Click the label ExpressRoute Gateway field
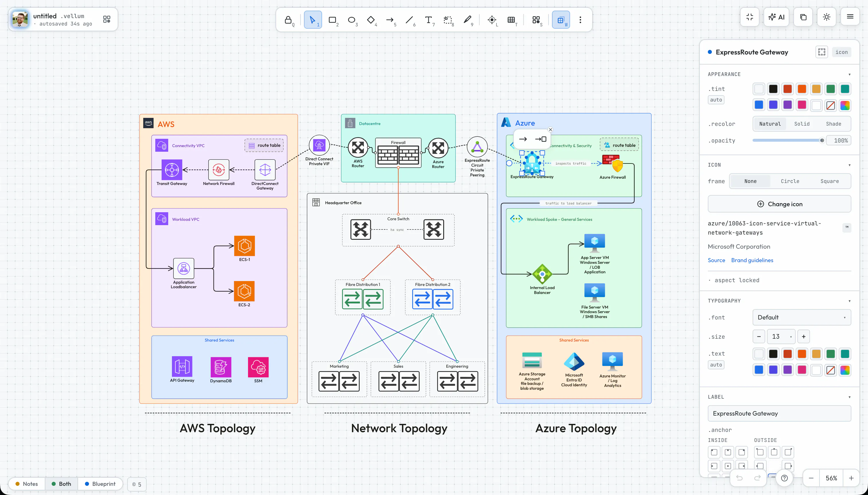The width and height of the screenshot is (868, 495). 779,413
